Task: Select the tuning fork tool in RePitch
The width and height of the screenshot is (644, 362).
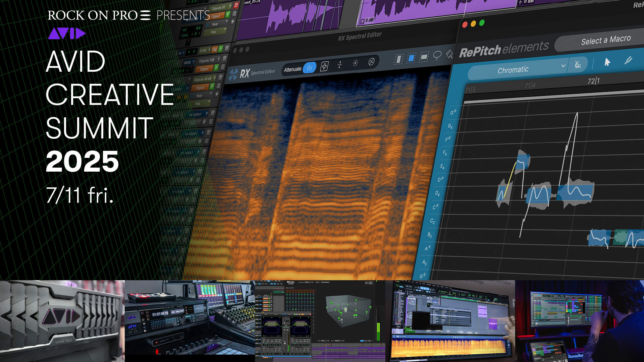Action: [628, 60]
